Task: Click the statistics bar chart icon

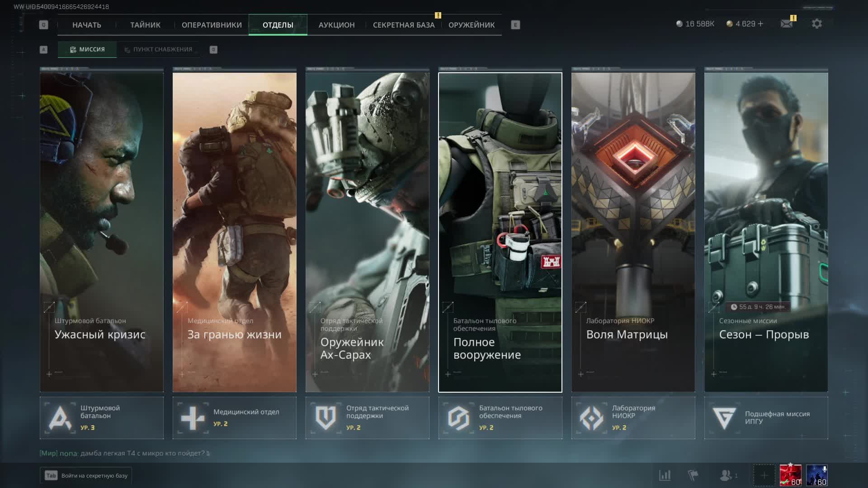Action: coord(665,475)
